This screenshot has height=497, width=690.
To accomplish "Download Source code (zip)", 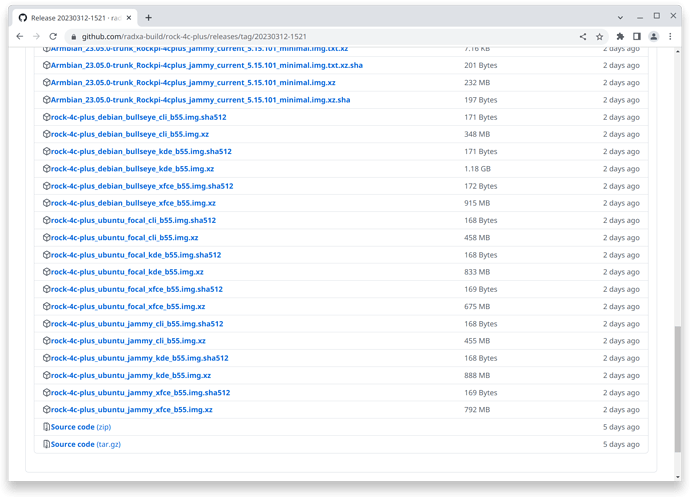I will click(81, 427).
